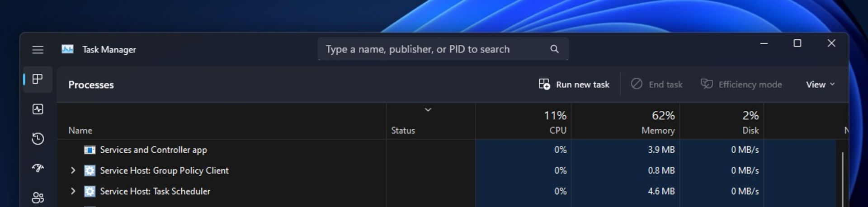This screenshot has width=868, height=207.
Task: Click the Processes page heading
Action: pyautogui.click(x=91, y=85)
